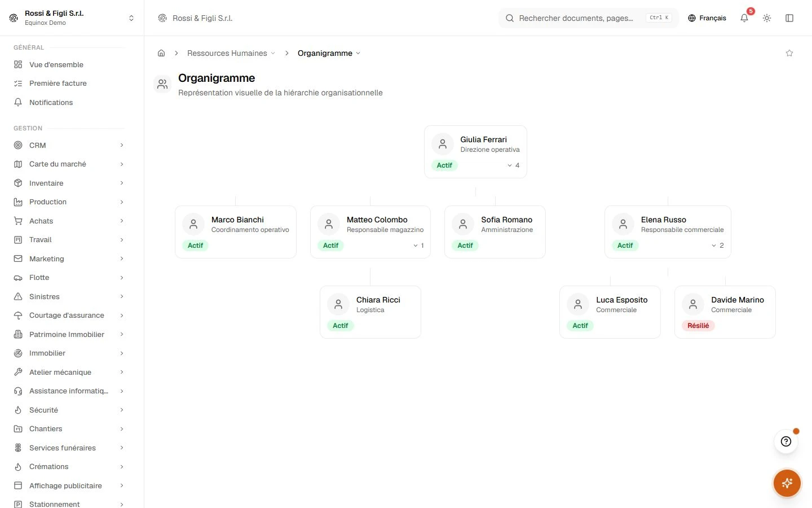Open Carte du marché menu

[x=69, y=164]
